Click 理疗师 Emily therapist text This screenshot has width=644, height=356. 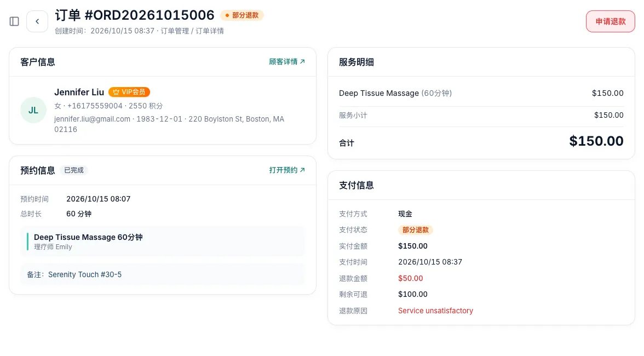click(x=53, y=247)
